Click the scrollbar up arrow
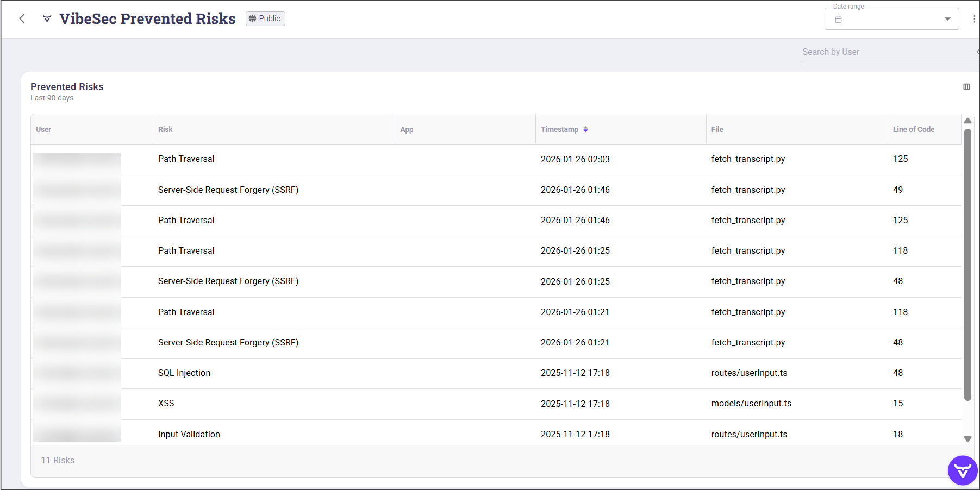Image resolution: width=980 pixels, height=490 pixels. [967, 121]
